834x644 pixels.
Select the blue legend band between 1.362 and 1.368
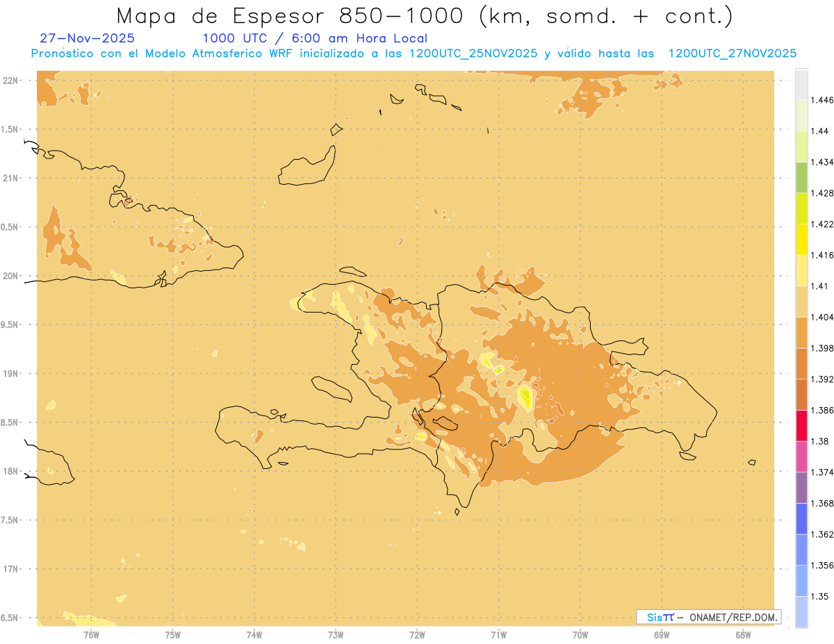pos(801,518)
